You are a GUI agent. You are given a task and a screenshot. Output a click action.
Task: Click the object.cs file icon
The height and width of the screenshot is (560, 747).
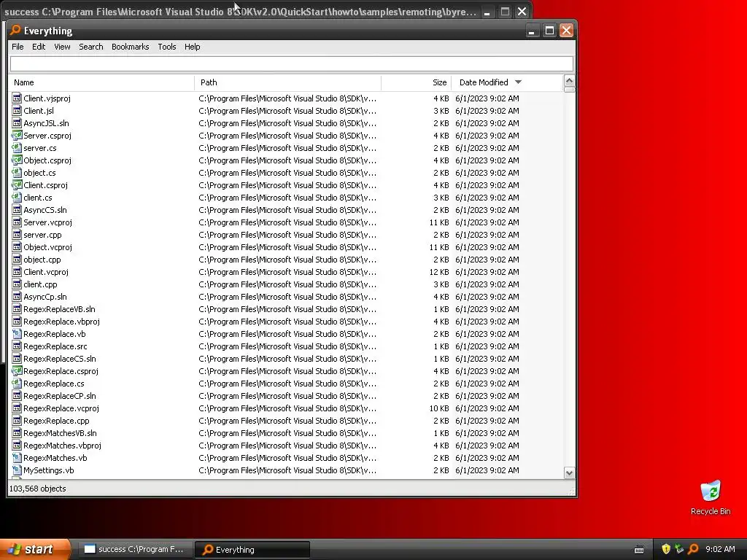pos(17,172)
